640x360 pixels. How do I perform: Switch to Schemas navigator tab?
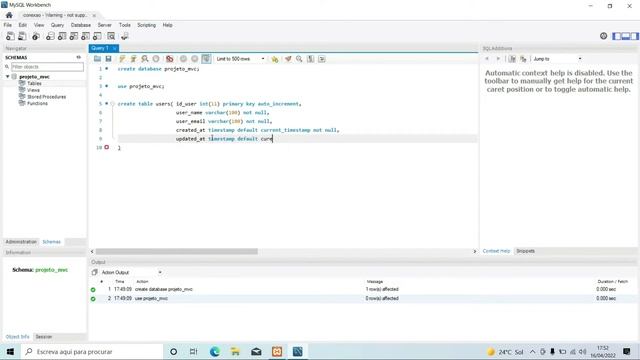pos(51,242)
